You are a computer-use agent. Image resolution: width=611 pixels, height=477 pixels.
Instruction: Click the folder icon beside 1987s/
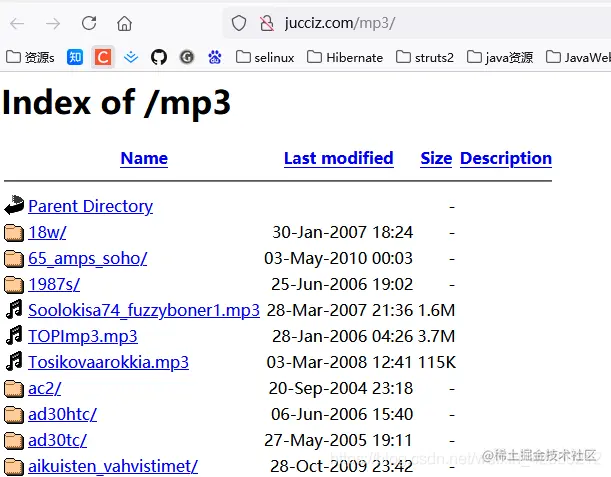click(14, 285)
